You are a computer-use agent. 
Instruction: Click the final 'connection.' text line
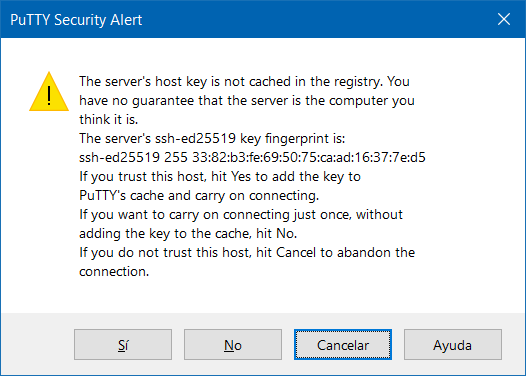(114, 272)
